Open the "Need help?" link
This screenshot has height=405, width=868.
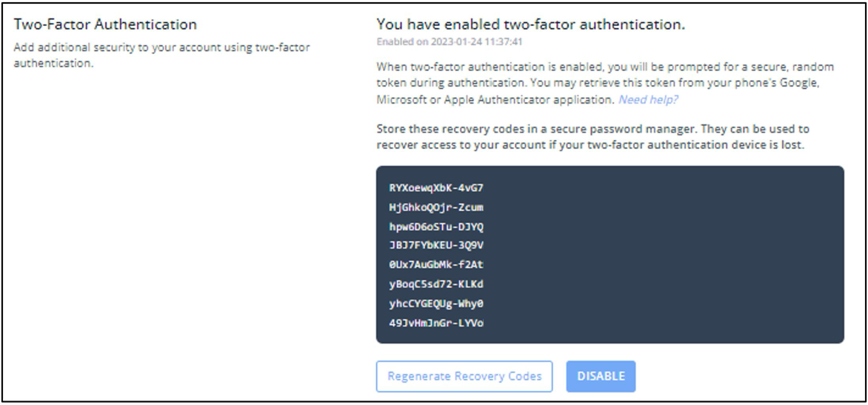[x=648, y=99]
